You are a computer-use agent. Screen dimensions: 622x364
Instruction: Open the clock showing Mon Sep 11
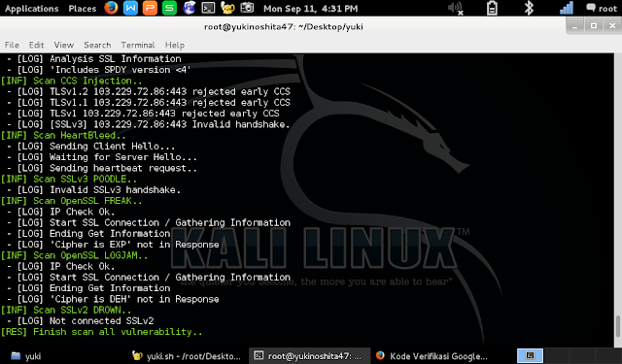(311, 9)
